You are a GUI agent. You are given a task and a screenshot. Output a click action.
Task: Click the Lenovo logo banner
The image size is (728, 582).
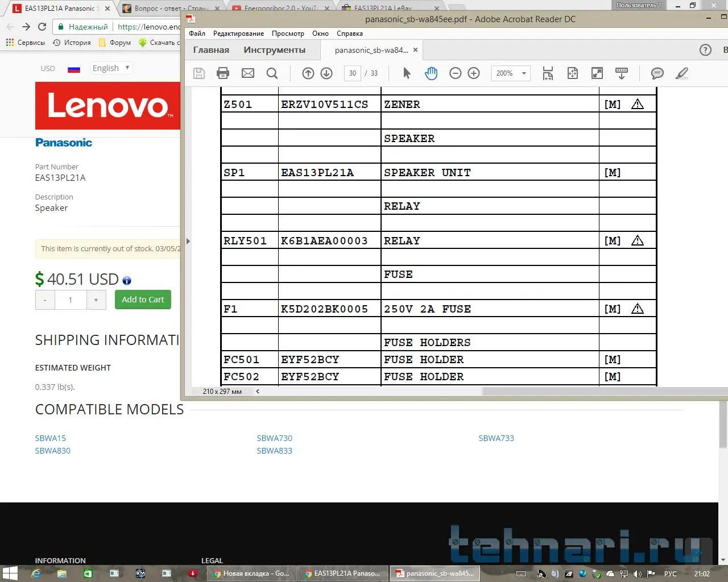(x=108, y=106)
